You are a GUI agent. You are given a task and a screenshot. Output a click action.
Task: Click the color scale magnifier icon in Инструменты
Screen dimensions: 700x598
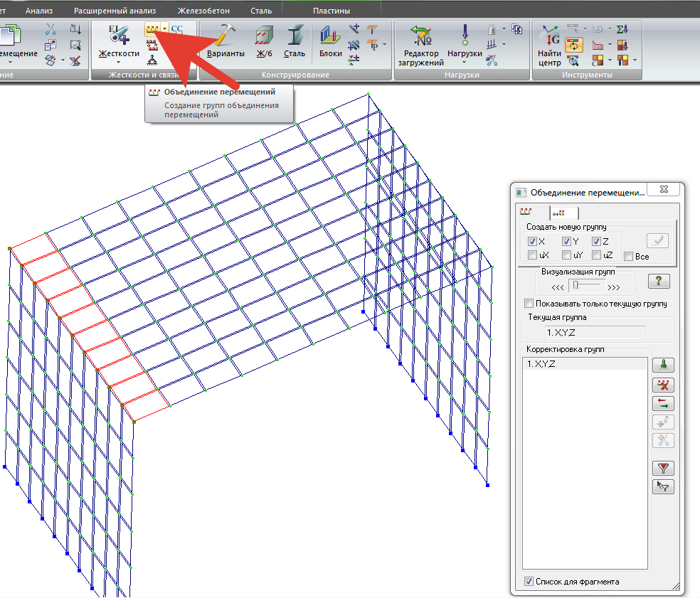[x=573, y=60]
